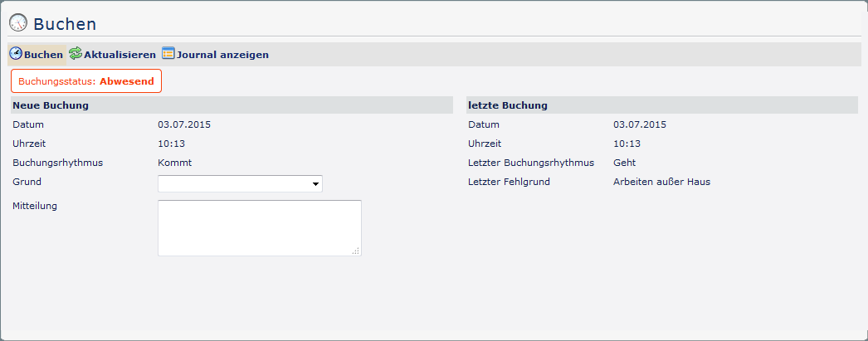The height and width of the screenshot is (341, 868).
Task: Click the clock icon beside the Buchen page title
Action: click(x=17, y=23)
